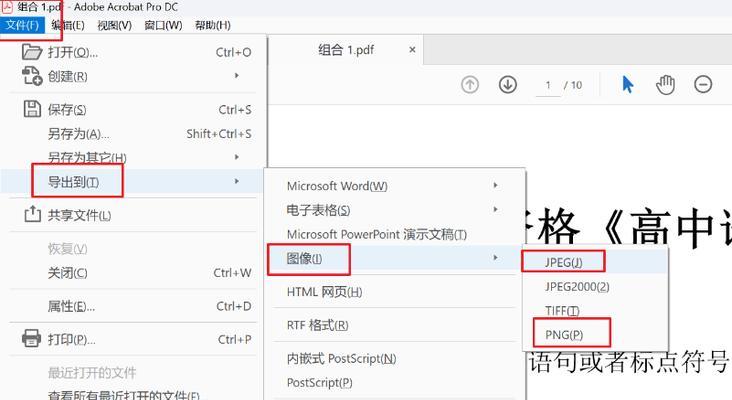Go to next page with down arrow

pos(507,85)
